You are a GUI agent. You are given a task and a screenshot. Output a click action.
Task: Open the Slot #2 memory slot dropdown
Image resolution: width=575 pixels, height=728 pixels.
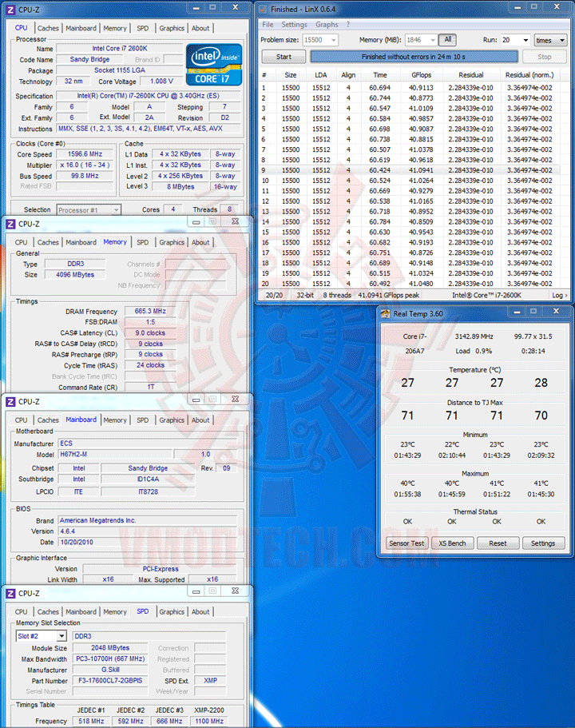(x=61, y=636)
